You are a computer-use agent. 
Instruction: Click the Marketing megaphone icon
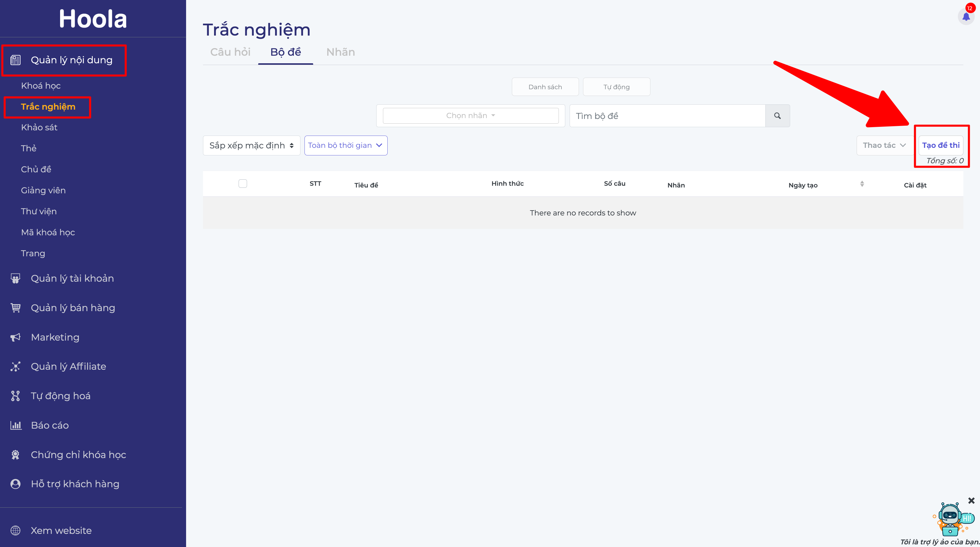click(15, 337)
